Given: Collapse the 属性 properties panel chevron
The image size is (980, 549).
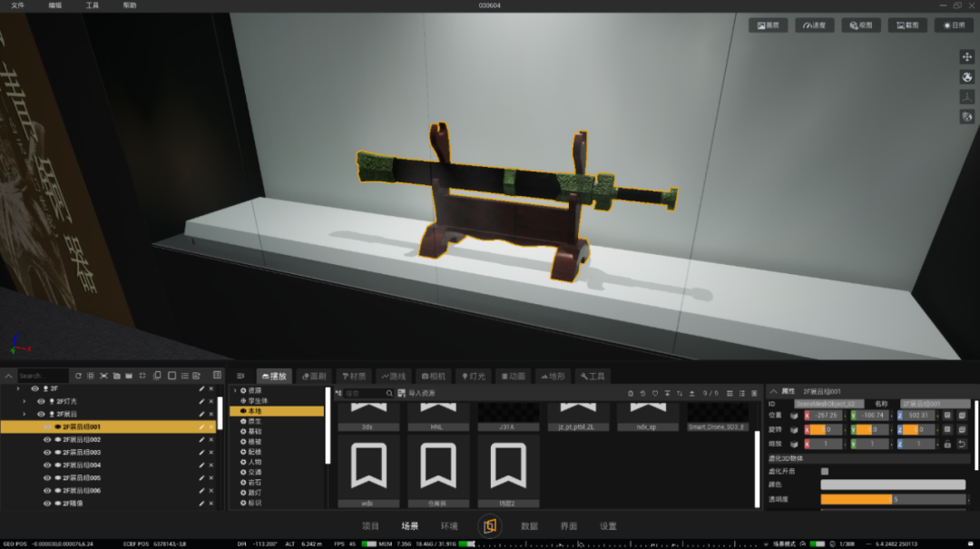Looking at the screenshot, I should 774,391.
